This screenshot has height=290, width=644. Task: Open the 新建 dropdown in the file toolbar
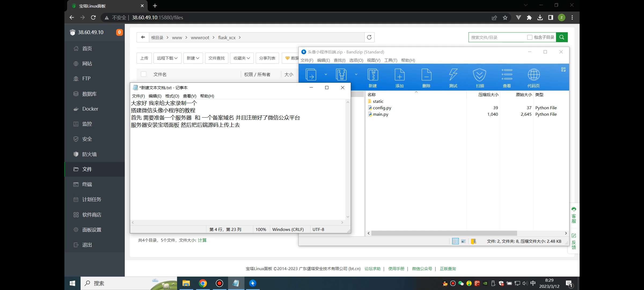(193, 58)
